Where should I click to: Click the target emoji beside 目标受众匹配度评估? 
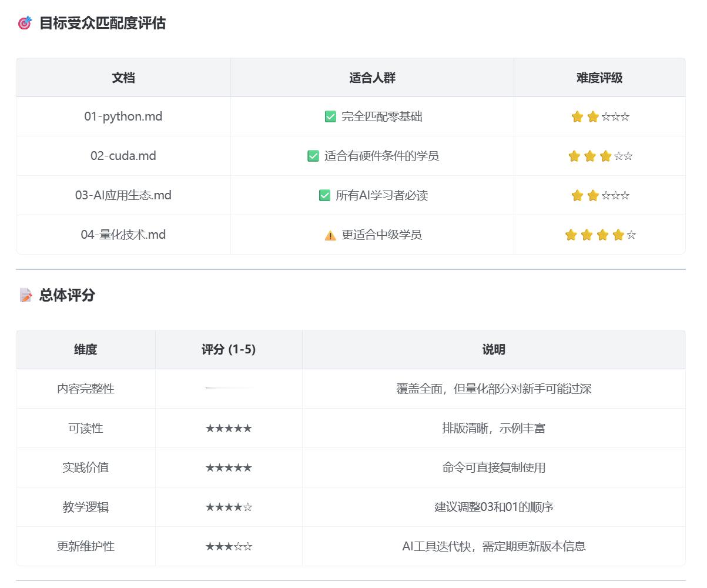click(25, 24)
